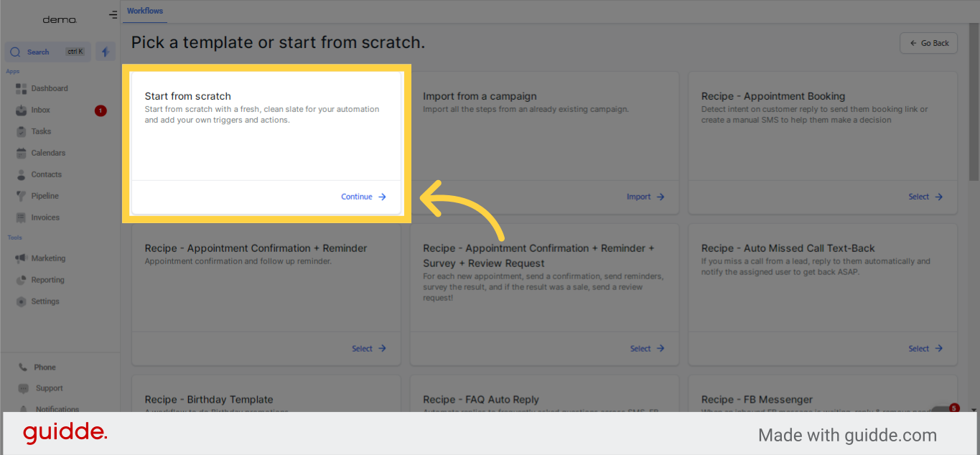Continue with Start from scratch
The width and height of the screenshot is (980, 455).
tap(363, 196)
